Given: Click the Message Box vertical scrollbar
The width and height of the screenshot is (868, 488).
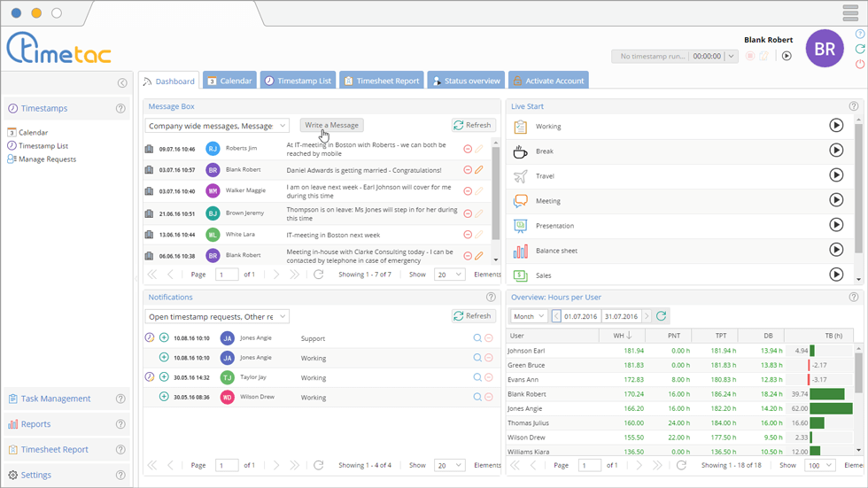Looking at the screenshot, I should 495,204.
